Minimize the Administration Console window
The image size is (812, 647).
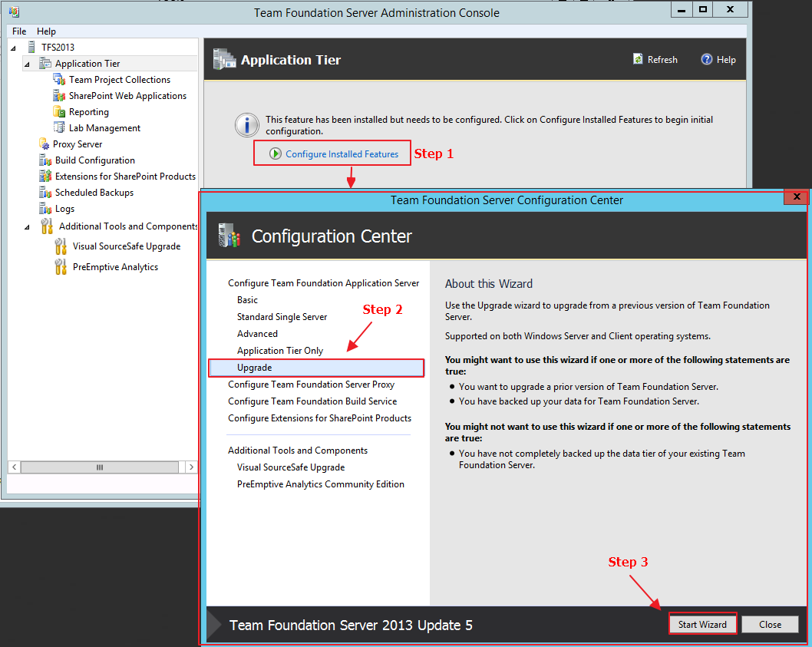coord(682,10)
